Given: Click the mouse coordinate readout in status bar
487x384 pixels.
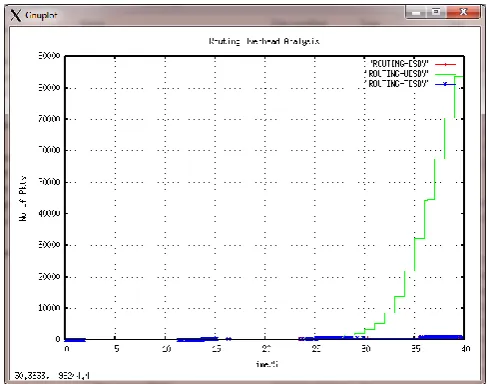Looking at the screenshot, I should click(x=52, y=376).
